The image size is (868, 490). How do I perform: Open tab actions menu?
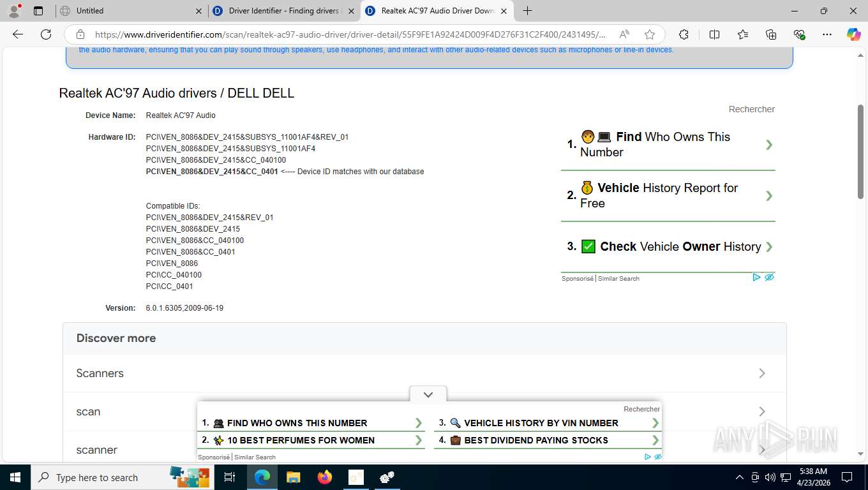click(x=38, y=11)
